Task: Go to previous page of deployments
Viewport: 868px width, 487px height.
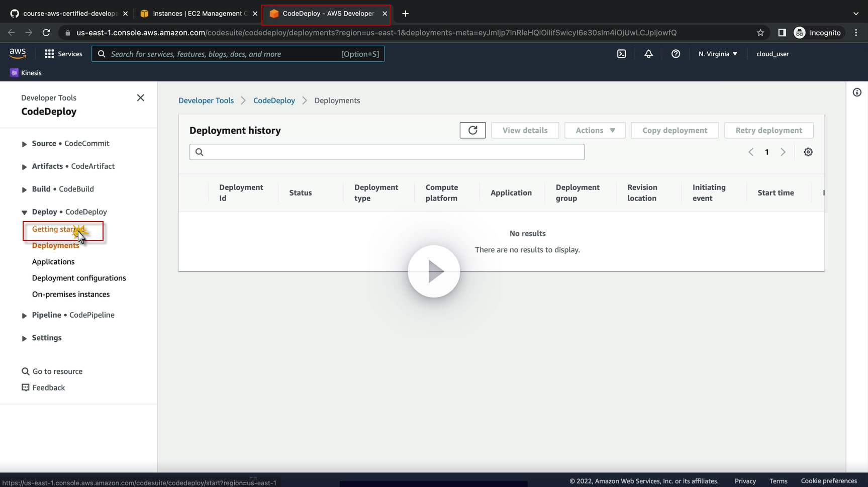Action: coord(751,152)
